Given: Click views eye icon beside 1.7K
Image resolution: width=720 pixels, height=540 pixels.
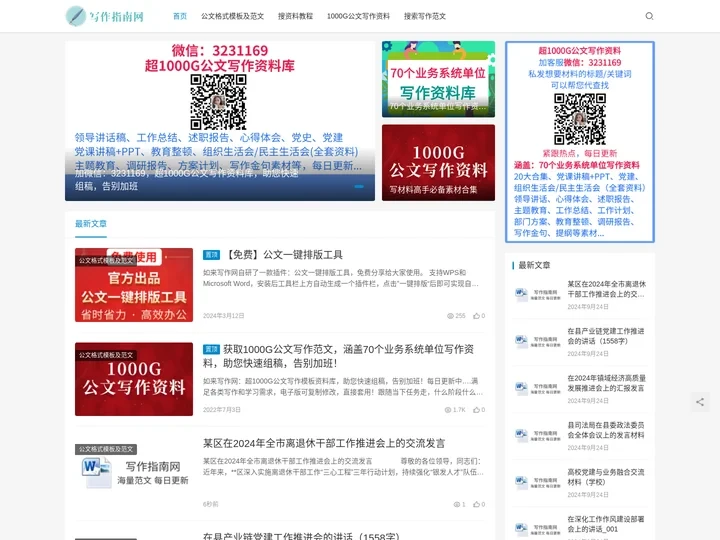Looking at the screenshot, I should click(448, 410).
